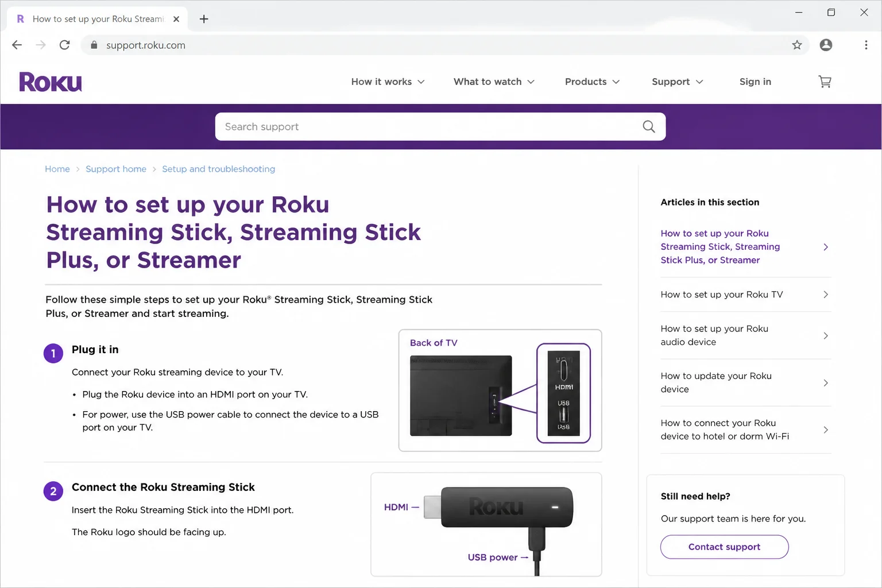Viewport: 882px width, 588px height.
Task: Click the address bar URL
Action: [146, 45]
